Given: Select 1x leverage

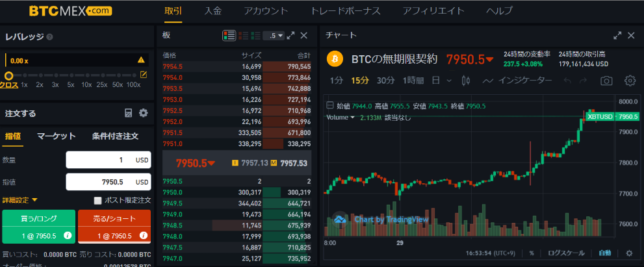Looking at the screenshot, I should click(x=24, y=84).
